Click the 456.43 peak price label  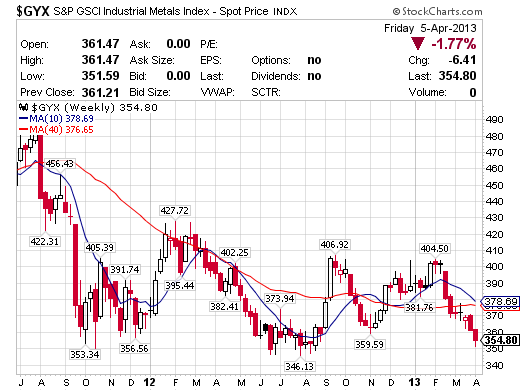pos(59,164)
